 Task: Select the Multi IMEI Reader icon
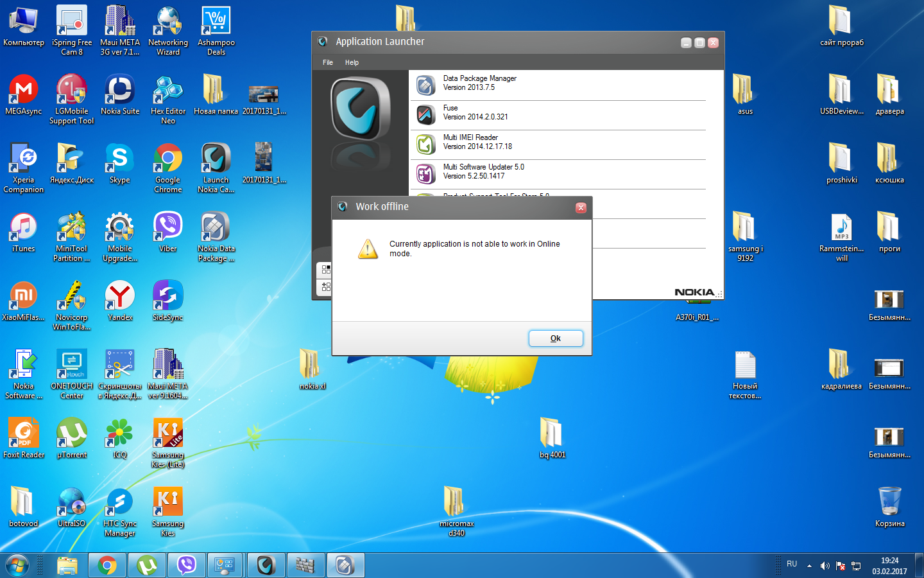tap(425, 144)
